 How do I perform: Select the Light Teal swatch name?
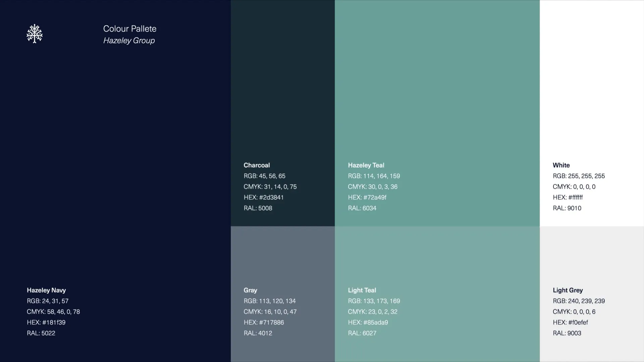(362, 290)
